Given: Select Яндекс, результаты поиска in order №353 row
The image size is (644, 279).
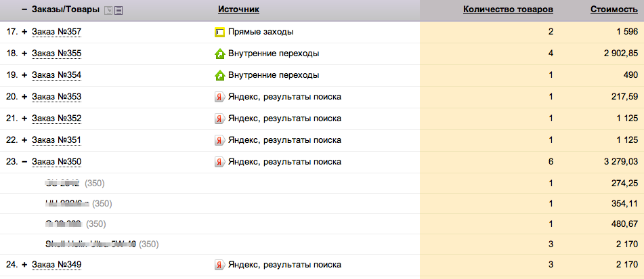Looking at the screenshot, I should pyautogui.click(x=284, y=97).
